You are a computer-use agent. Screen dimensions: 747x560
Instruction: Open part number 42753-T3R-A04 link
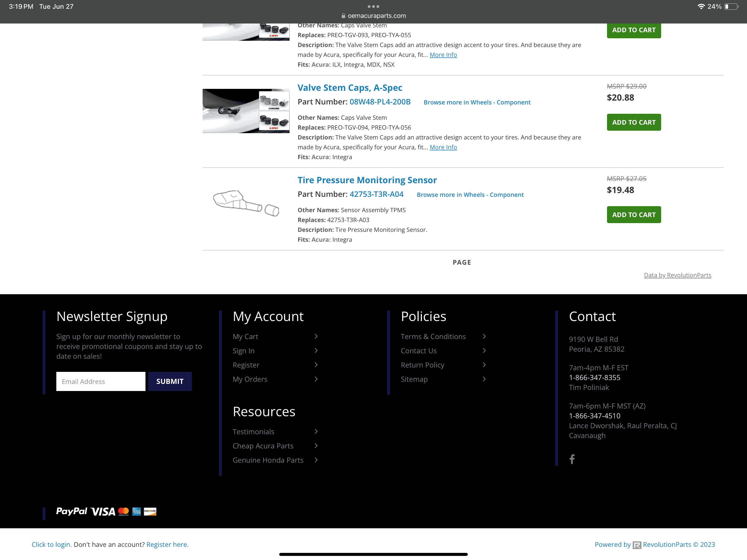pyautogui.click(x=376, y=194)
